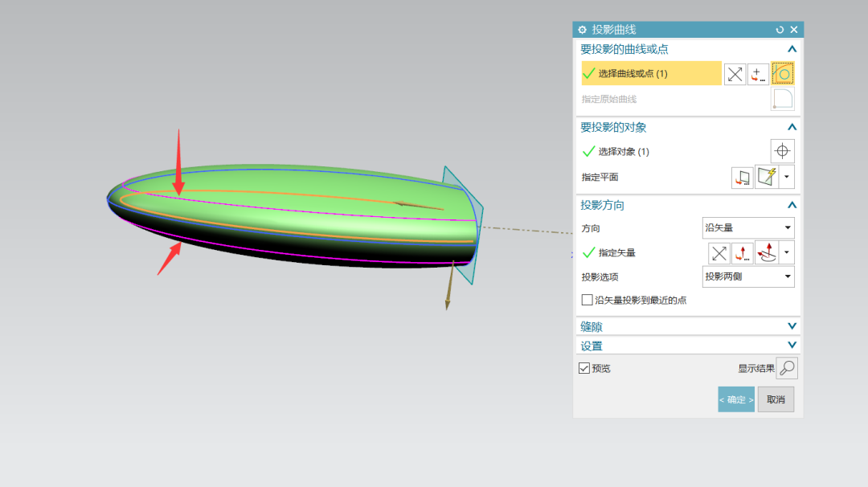Screen dimensions: 868x487
Task: Expand the 设置 section
Action: click(792, 346)
